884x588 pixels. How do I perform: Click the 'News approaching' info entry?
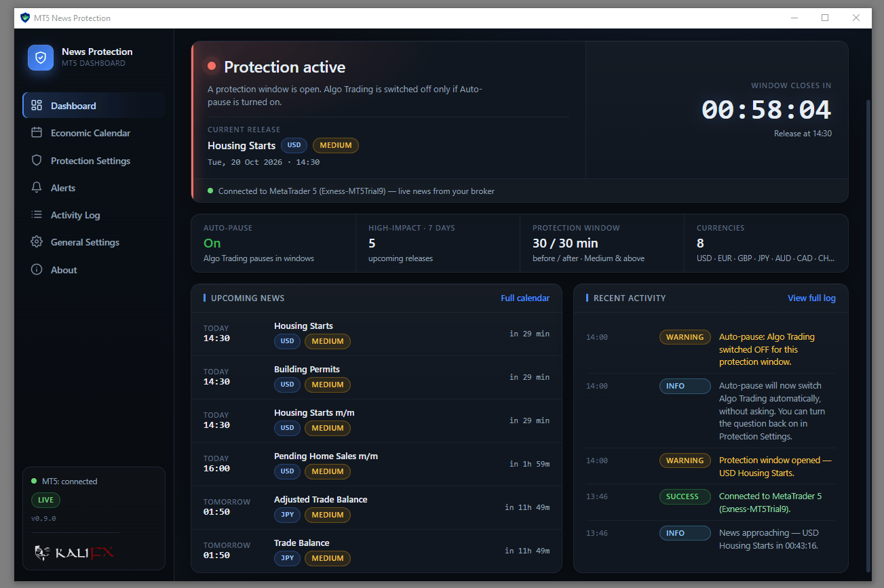[x=711, y=539]
